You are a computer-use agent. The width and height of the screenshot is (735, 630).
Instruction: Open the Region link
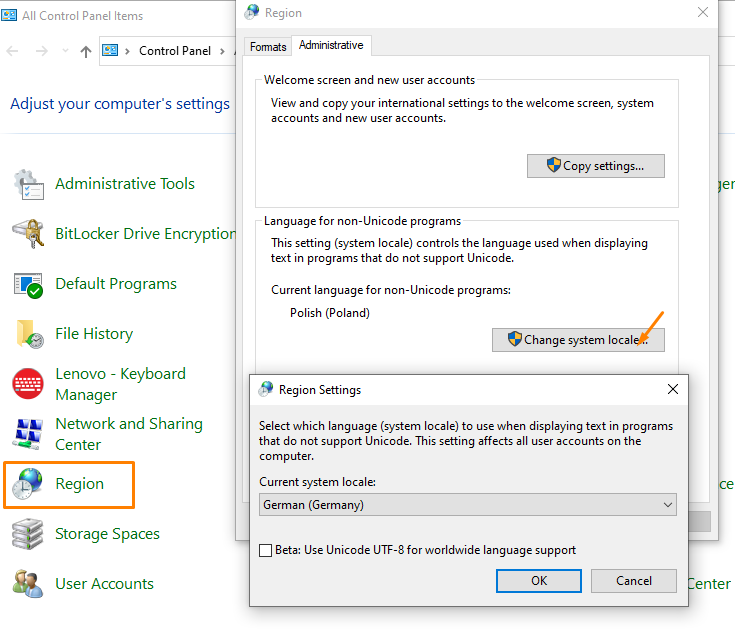click(x=79, y=484)
